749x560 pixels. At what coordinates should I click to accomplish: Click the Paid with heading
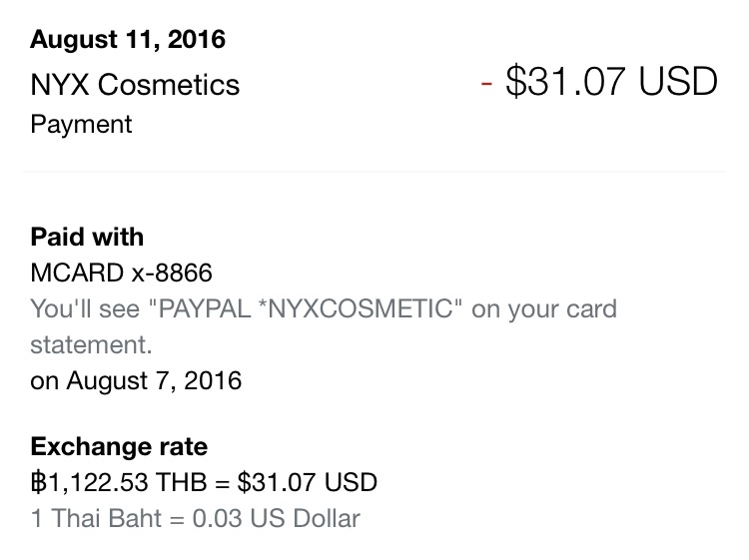[87, 238]
